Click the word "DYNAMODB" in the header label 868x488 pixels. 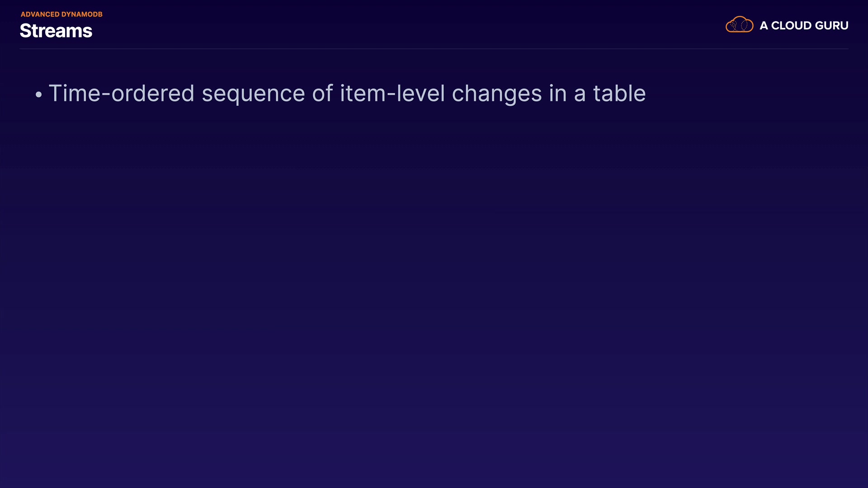[82, 14]
